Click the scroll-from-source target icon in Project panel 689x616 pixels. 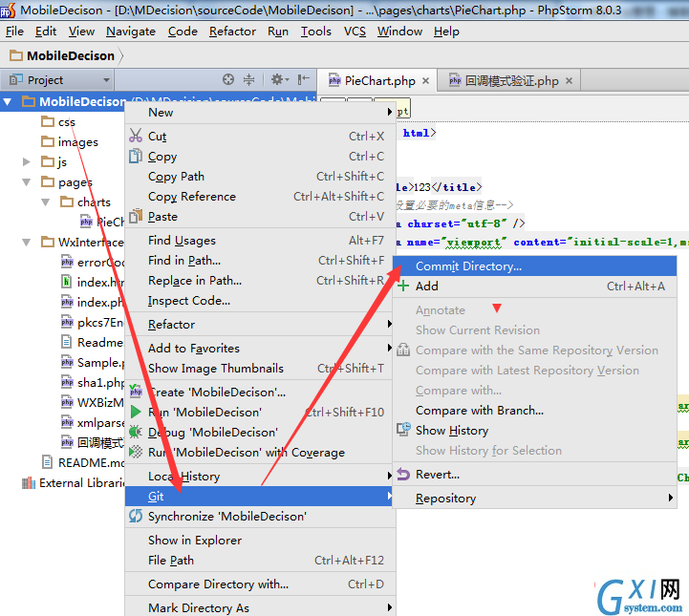[228, 79]
